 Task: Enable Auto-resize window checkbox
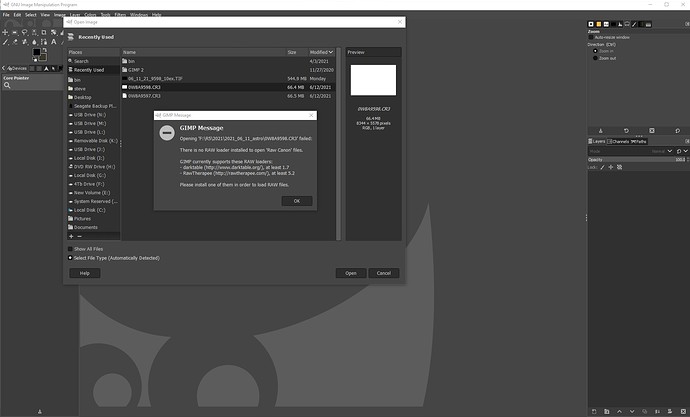(591, 37)
